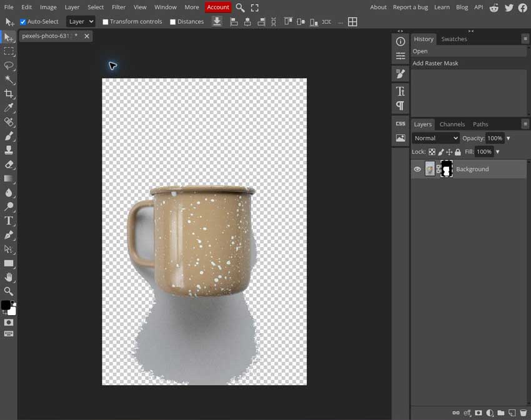The height and width of the screenshot is (420, 531).
Task: Toggle lock image pixels brush icon
Action: tap(440, 152)
